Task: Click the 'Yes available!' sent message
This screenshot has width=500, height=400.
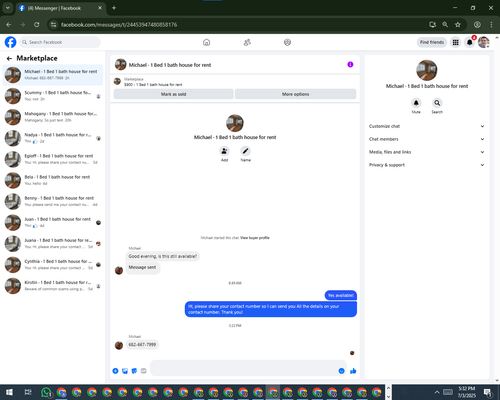Action: click(340, 295)
